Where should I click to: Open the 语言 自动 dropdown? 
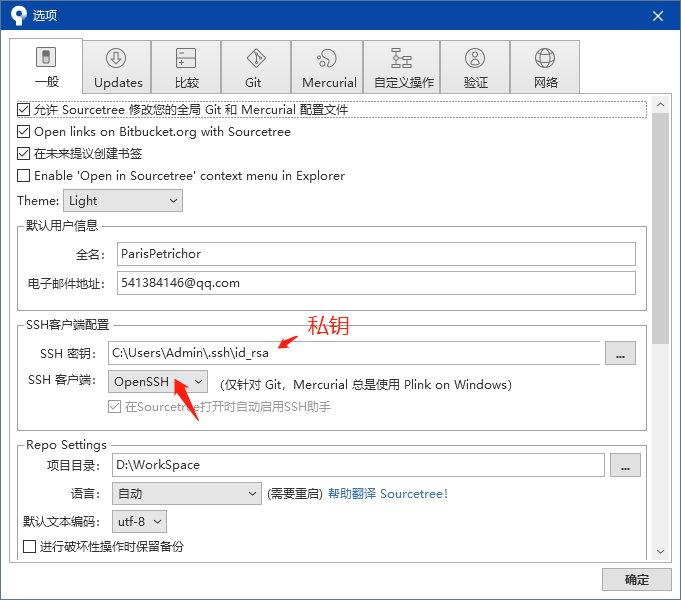(x=187, y=494)
